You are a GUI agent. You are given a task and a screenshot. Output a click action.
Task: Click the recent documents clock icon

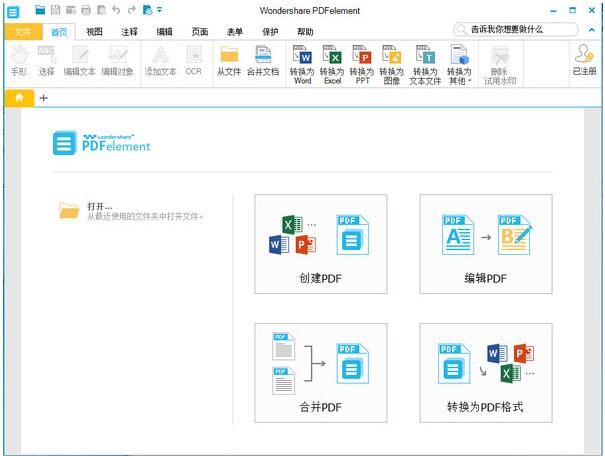coord(147,10)
